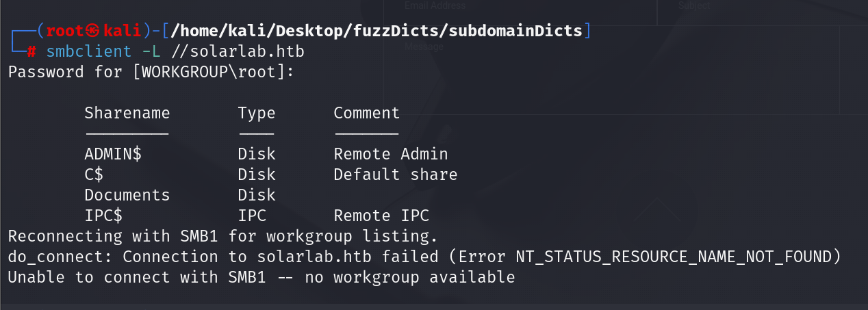Click the Reconnecting with SMB1 line
The height and width of the screenshot is (310, 868).
click(222, 237)
